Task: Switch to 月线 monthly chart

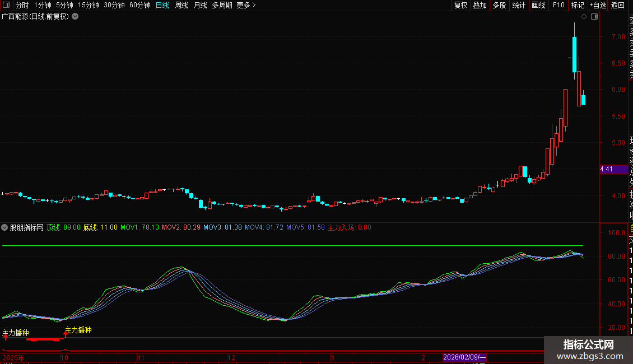Action: tap(201, 5)
